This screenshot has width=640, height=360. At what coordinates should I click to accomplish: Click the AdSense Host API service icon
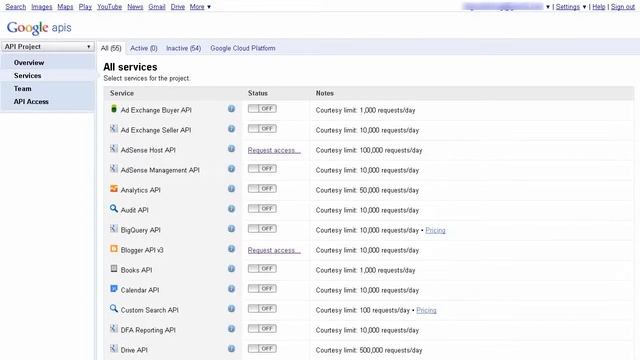(x=114, y=149)
